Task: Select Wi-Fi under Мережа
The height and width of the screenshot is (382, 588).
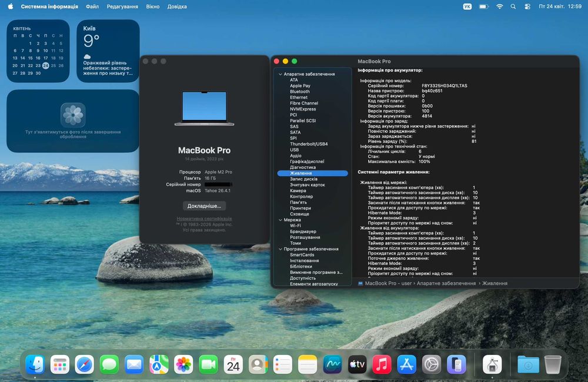Action: tap(295, 226)
